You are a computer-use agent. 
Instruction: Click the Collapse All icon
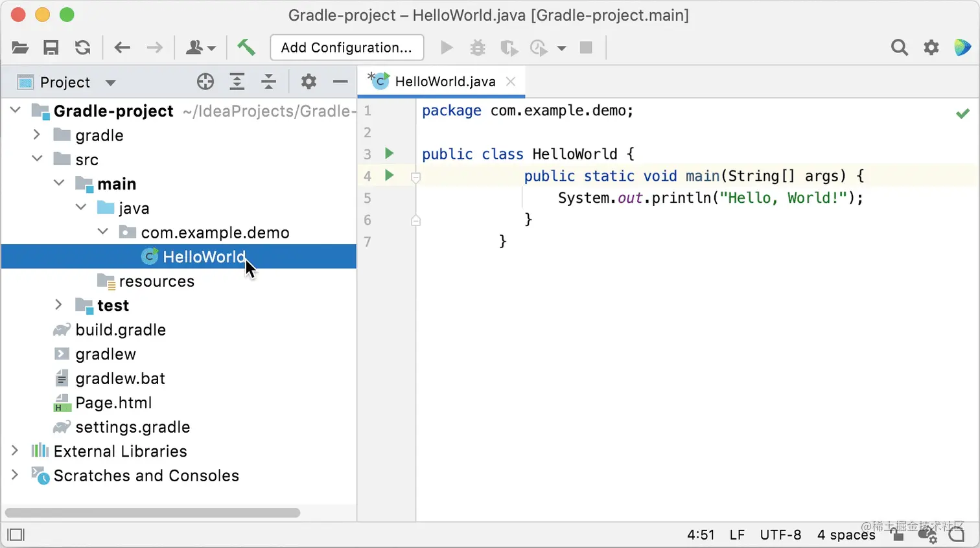(268, 82)
